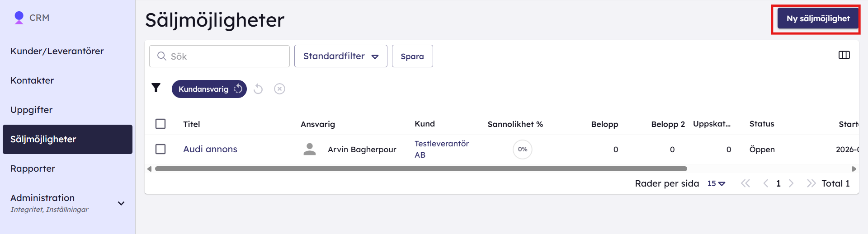
Task: Expand the Administration menu section
Action: [x=121, y=203]
